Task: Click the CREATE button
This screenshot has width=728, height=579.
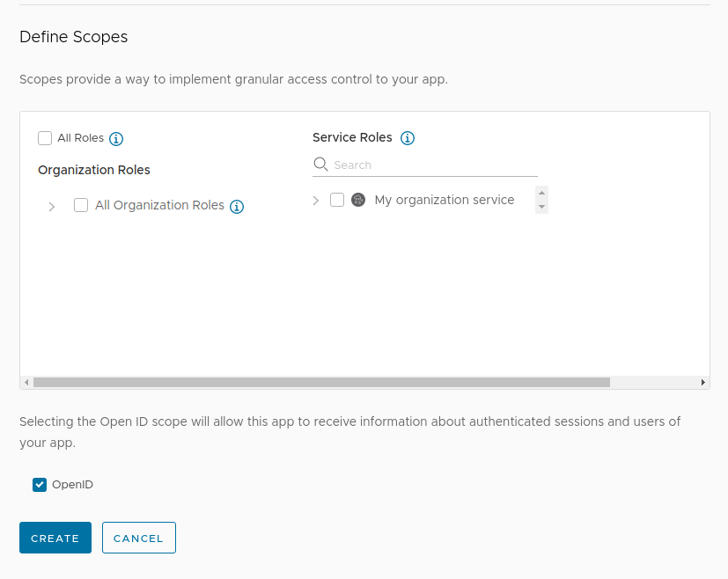Action: pyautogui.click(x=55, y=538)
